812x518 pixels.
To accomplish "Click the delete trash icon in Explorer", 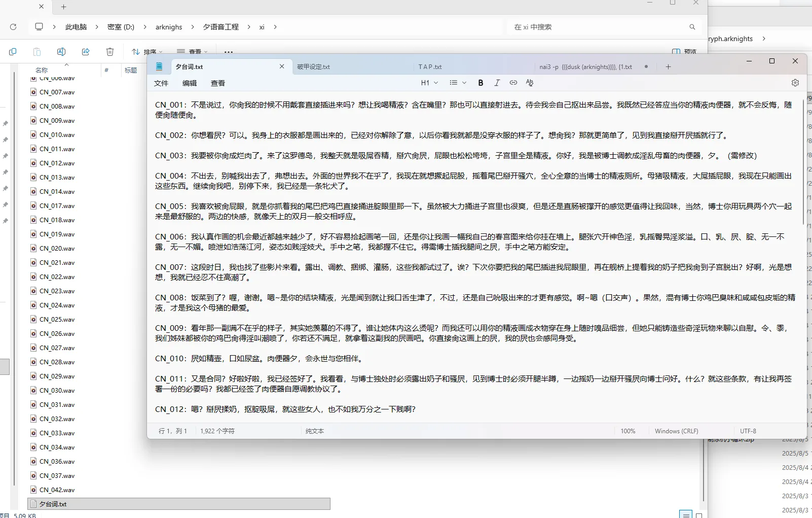I will [x=110, y=52].
